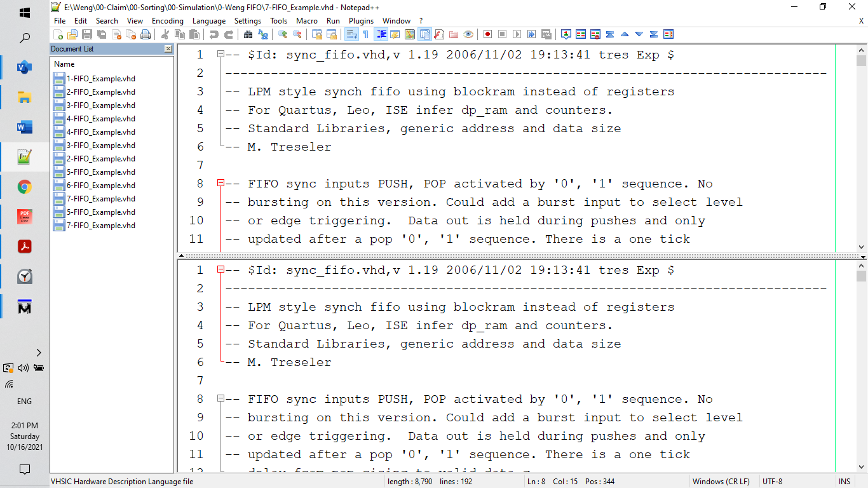Collapse fold at line 1 in top pane
Viewport: 868px width, 488px height.
[220, 55]
